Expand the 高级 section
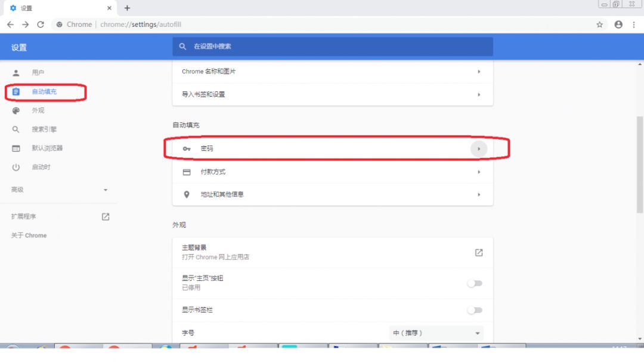This screenshot has height=362, width=644. 59,190
